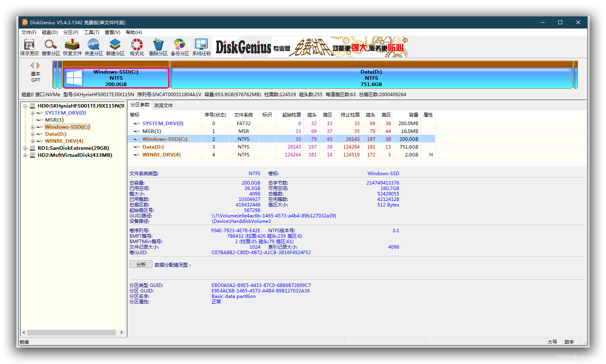Image resolution: width=606 pixels, height=364 pixels.
Task: Expand the Data(D:) tree node
Action: (33, 134)
